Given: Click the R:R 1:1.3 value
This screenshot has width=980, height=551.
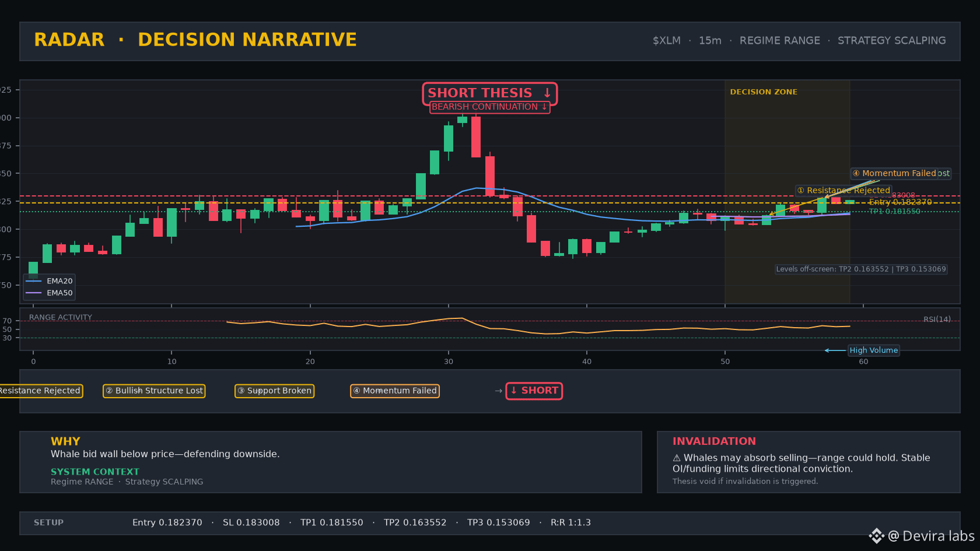Looking at the screenshot, I should point(571,523).
